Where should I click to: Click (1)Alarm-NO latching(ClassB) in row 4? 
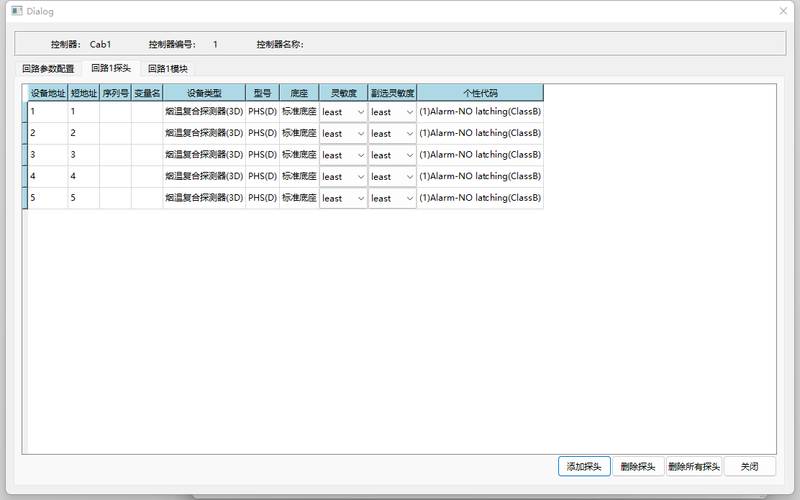[x=480, y=177]
